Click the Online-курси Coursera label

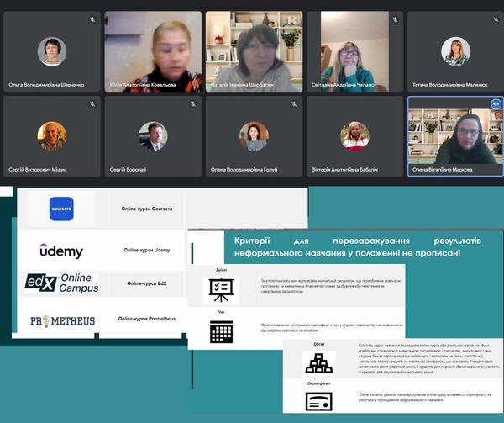147,209
